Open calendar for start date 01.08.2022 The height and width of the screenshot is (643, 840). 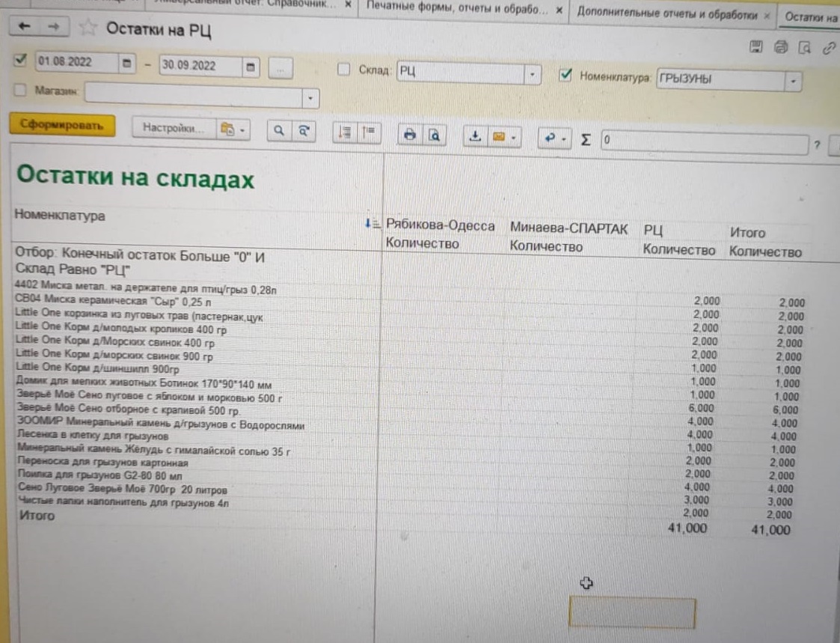click(126, 64)
